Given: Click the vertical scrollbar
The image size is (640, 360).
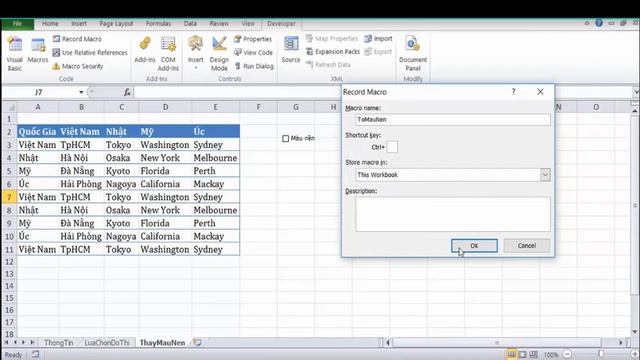Looking at the screenshot, I should click(x=634, y=205).
